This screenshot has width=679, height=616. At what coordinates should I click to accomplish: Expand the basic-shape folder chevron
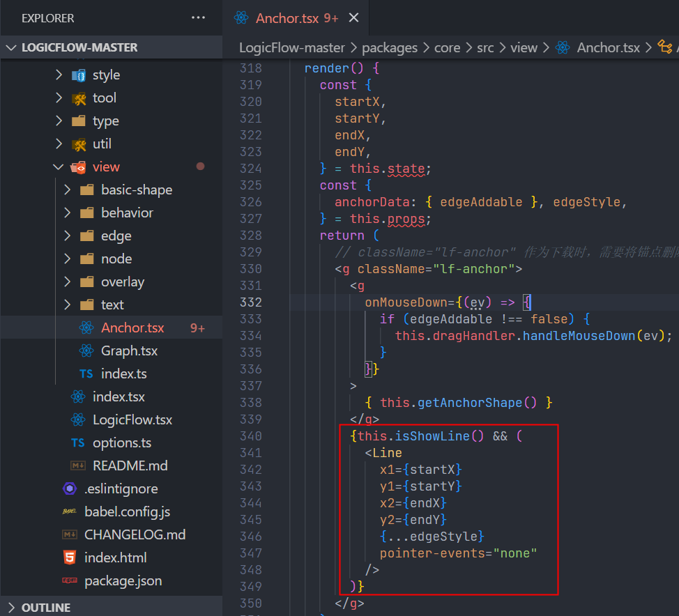(x=67, y=190)
